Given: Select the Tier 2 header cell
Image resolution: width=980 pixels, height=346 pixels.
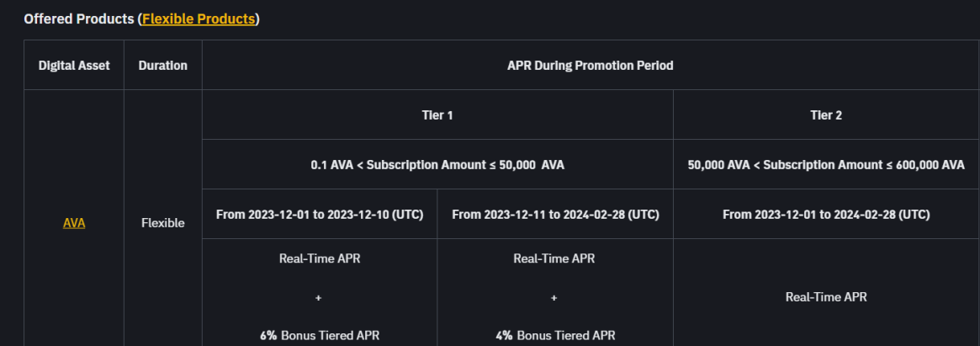Looking at the screenshot, I should tap(826, 115).
